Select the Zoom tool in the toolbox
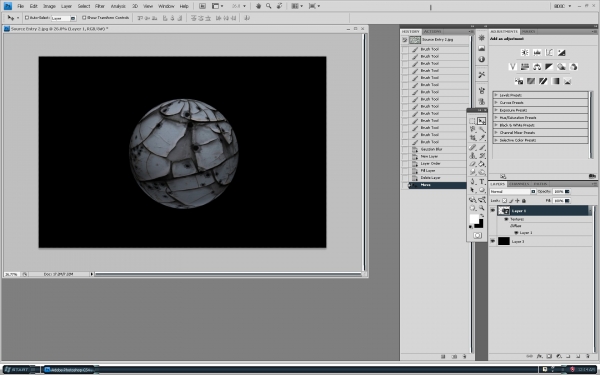This screenshot has width=600, height=375. tap(481, 208)
